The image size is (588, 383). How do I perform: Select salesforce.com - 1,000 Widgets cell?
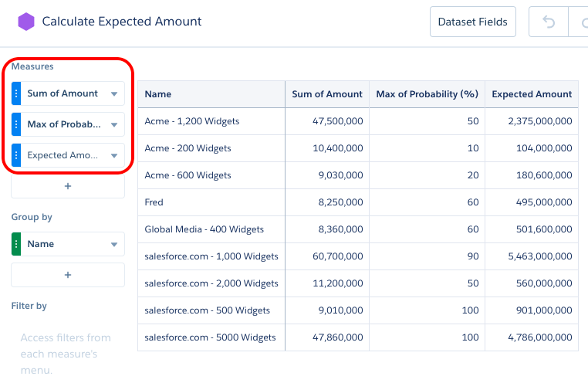point(211,256)
